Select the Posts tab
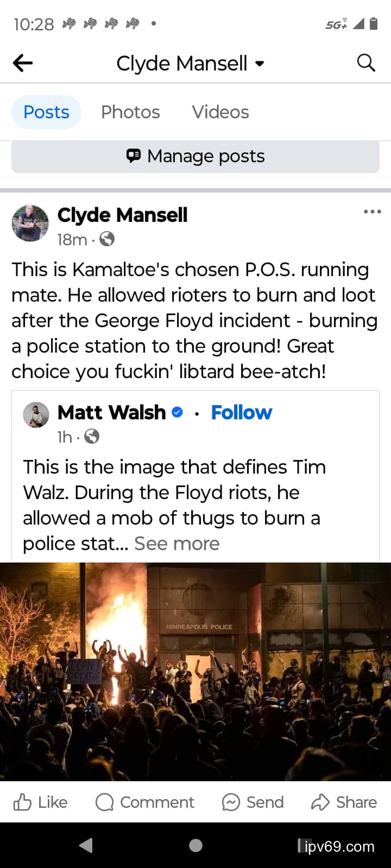This screenshot has width=391, height=868. [x=46, y=112]
